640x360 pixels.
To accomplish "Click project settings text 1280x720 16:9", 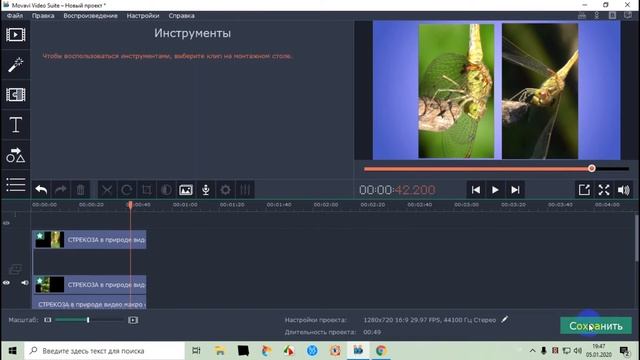I will click(x=430, y=320).
